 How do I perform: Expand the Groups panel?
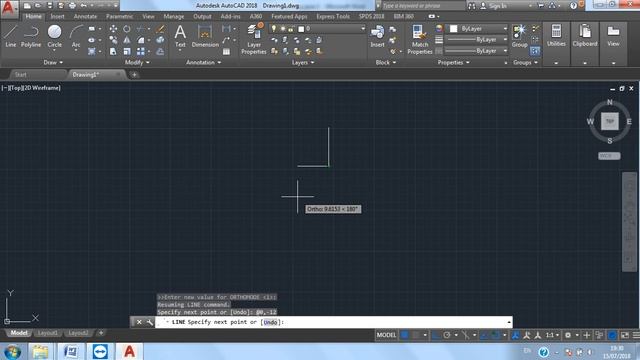click(525, 62)
